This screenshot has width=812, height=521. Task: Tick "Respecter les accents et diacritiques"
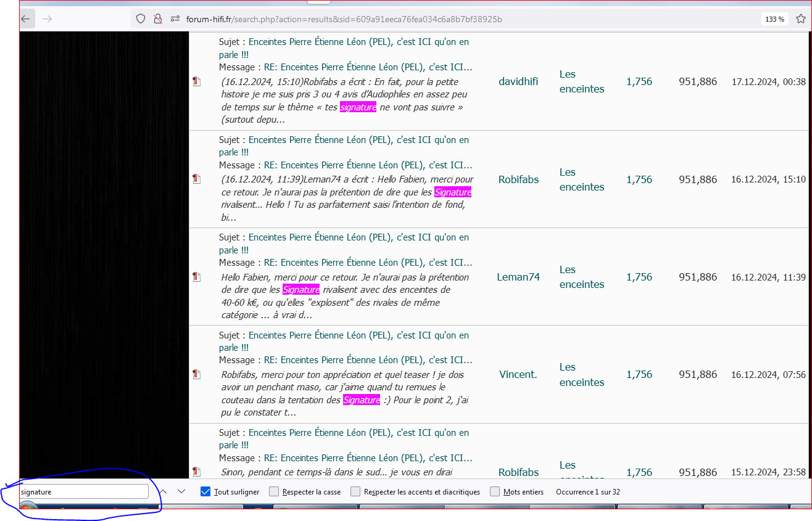(355, 491)
